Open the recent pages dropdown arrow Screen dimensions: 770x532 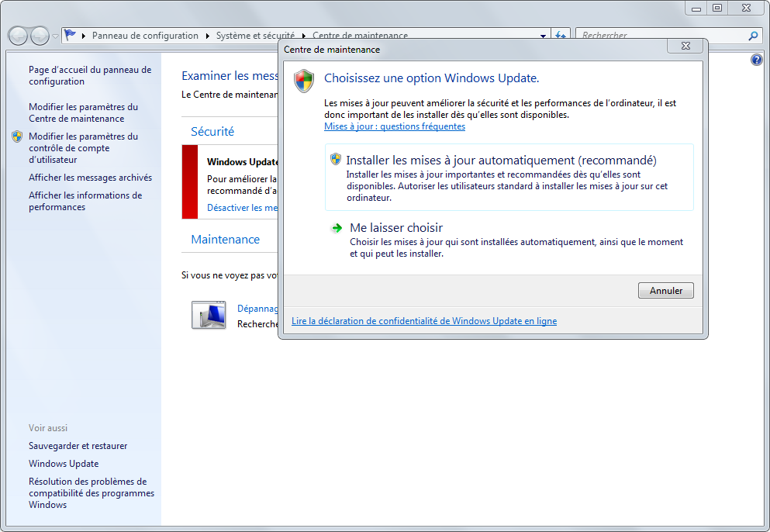click(55, 36)
